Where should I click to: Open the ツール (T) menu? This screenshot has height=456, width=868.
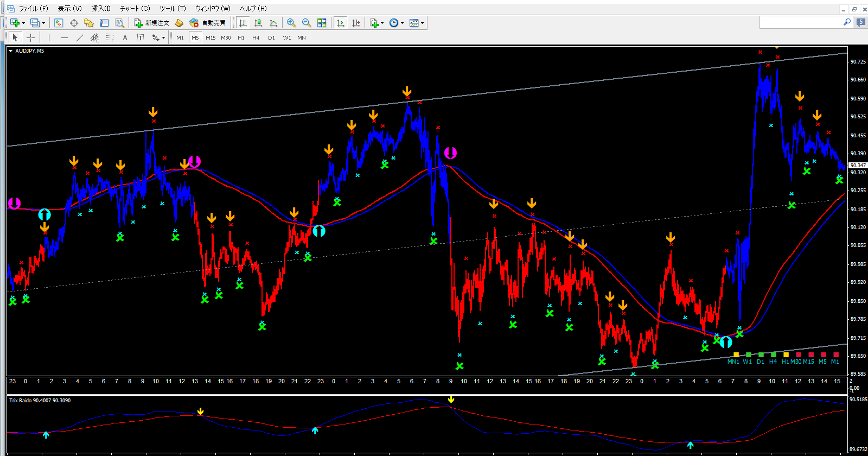pyautogui.click(x=173, y=8)
